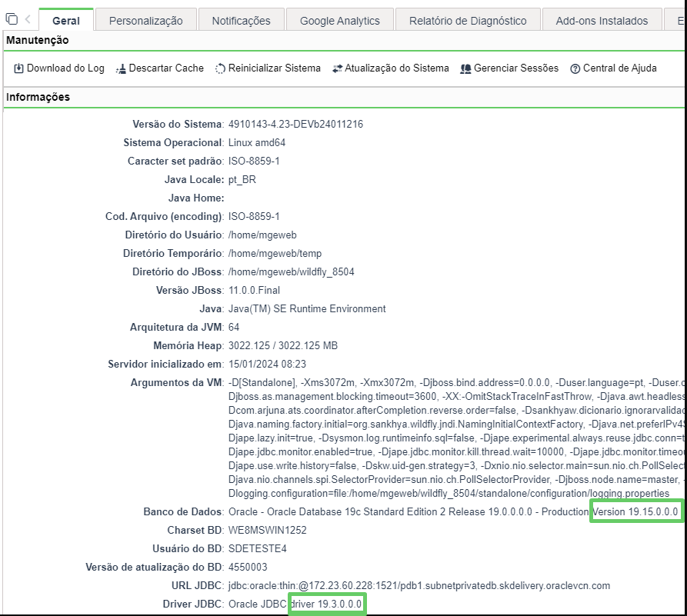Click the Oracle Database 19c Banco de Dados value

pyautogui.click(x=453, y=511)
